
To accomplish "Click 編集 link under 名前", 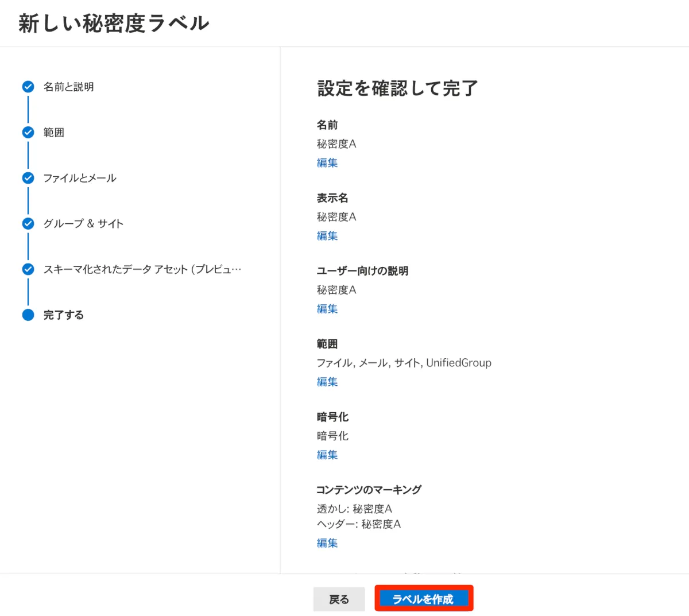I will 327,163.
